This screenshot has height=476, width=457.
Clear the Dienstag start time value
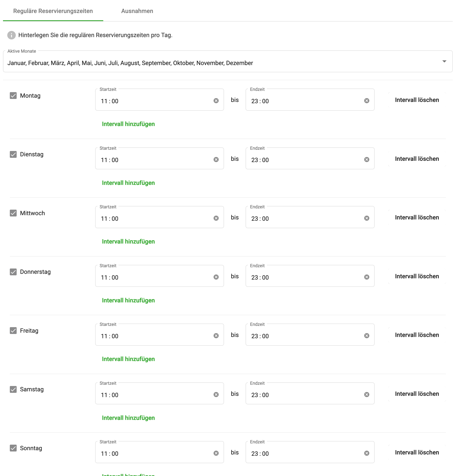click(x=216, y=160)
